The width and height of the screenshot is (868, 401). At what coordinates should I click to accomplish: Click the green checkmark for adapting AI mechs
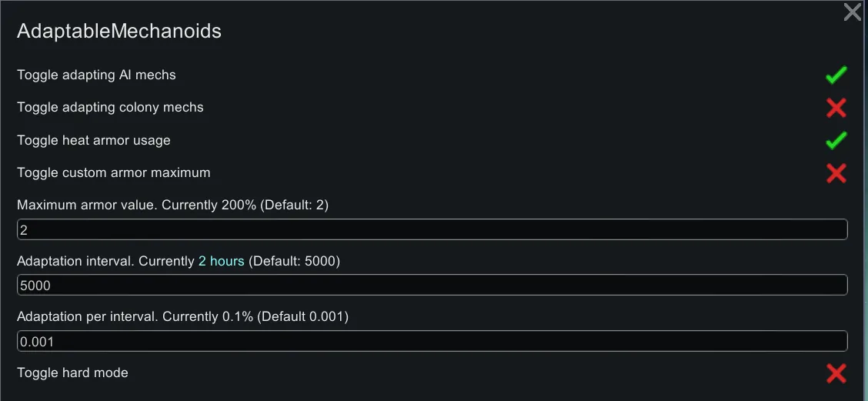(836, 75)
